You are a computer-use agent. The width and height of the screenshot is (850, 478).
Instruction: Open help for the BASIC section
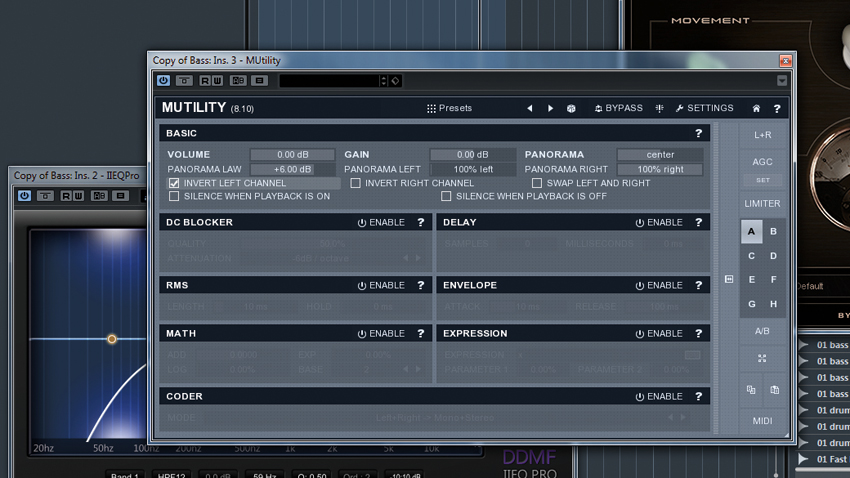(x=699, y=133)
